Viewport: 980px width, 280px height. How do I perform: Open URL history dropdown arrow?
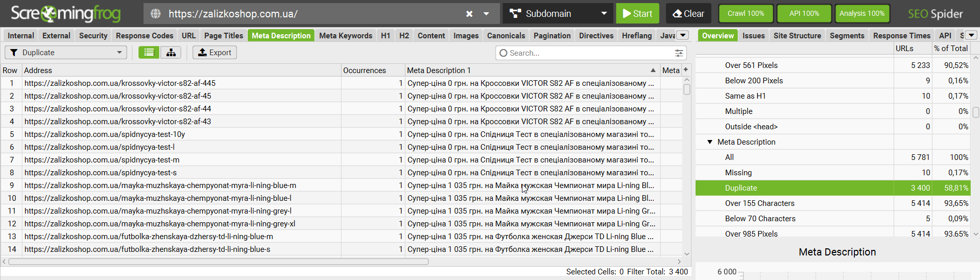(487, 14)
